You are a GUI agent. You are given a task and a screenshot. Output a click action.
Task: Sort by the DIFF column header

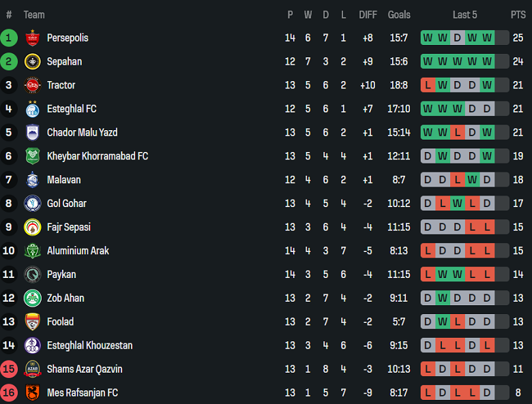click(368, 15)
